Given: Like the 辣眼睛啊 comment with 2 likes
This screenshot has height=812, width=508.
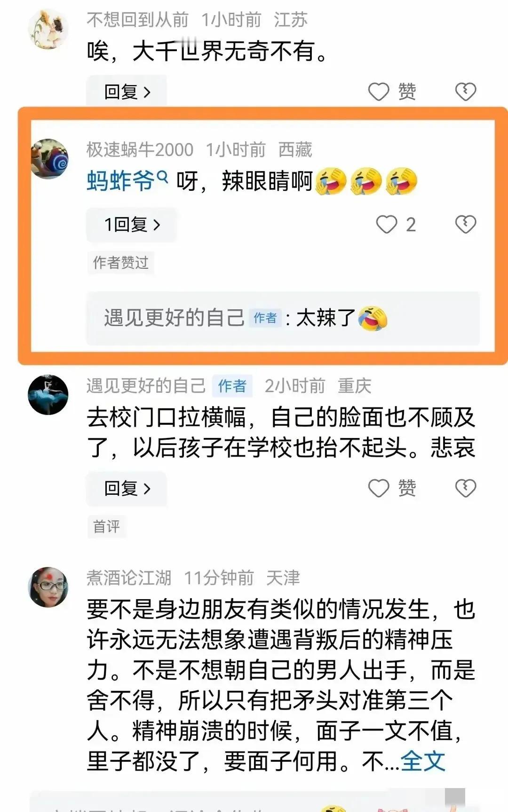Looking at the screenshot, I should click(396, 225).
